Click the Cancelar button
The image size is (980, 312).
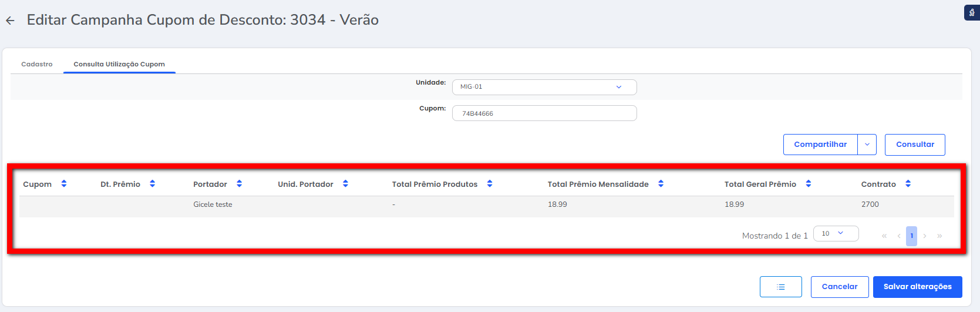point(839,287)
